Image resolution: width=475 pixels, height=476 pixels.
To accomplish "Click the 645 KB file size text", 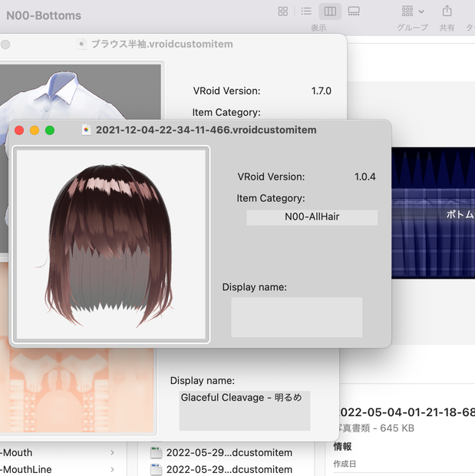I will click(397, 428).
